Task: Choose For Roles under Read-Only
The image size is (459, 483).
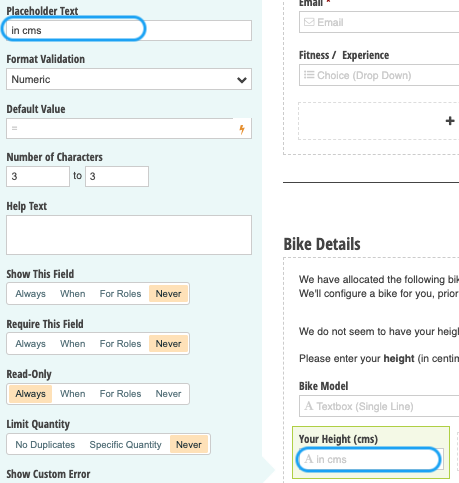Action: (120, 394)
